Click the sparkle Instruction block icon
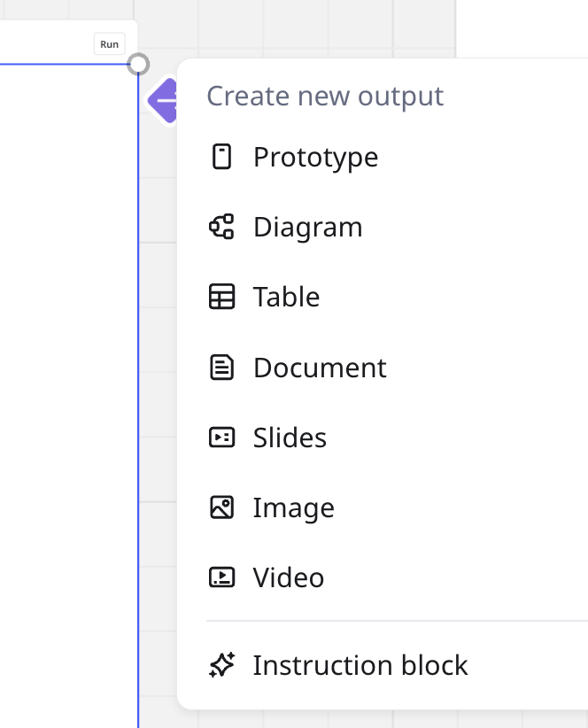This screenshot has width=588, height=728. (221, 665)
